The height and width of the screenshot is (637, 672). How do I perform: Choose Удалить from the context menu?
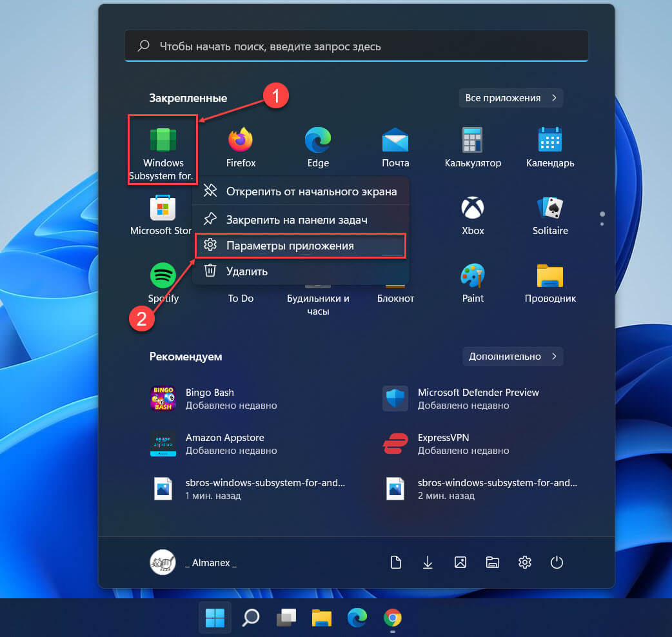click(x=301, y=271)
